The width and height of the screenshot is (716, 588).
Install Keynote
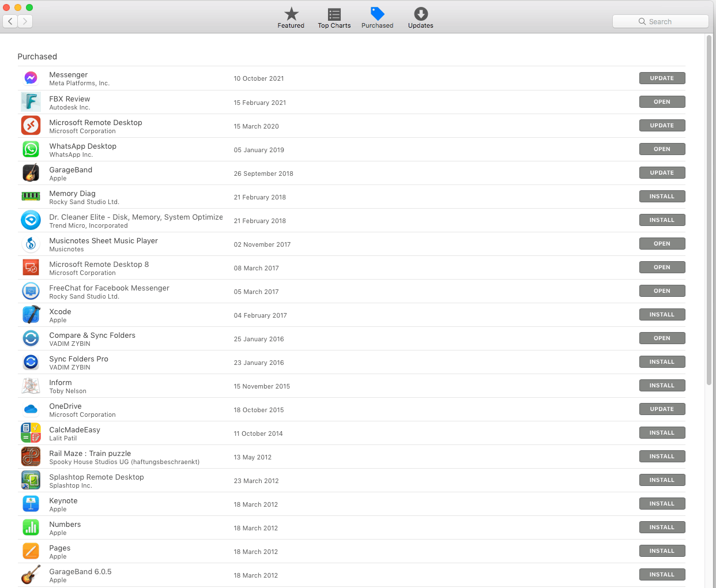[662, 503]
